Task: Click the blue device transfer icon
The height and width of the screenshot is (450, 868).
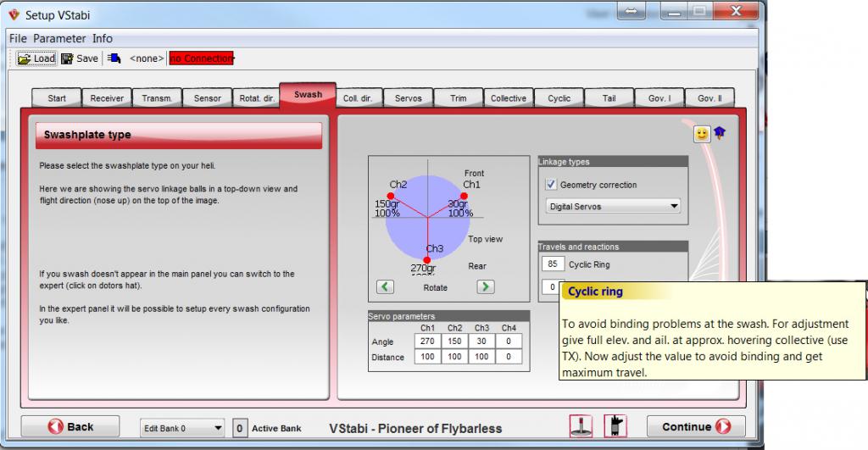Action: click(x=114, y=58)
